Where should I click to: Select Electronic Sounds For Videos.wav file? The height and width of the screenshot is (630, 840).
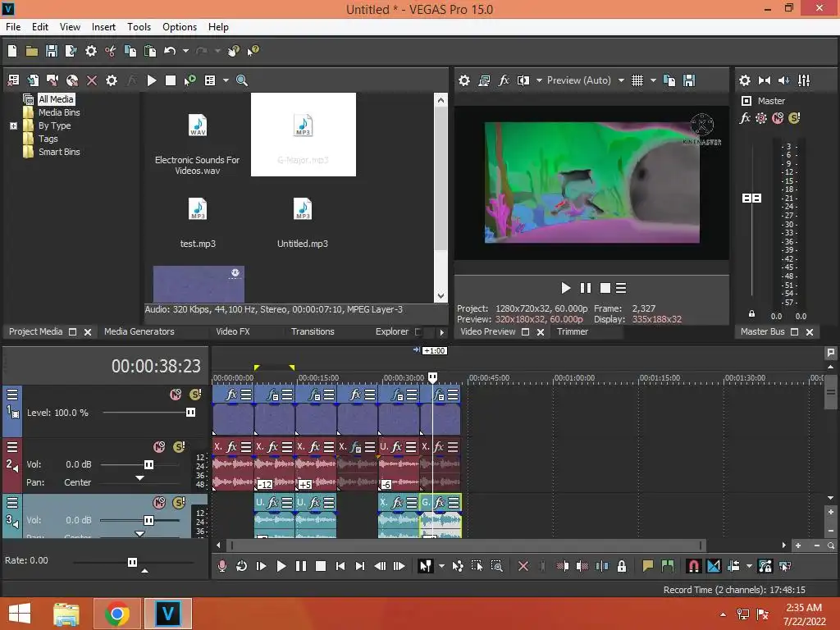coord(197,141)
